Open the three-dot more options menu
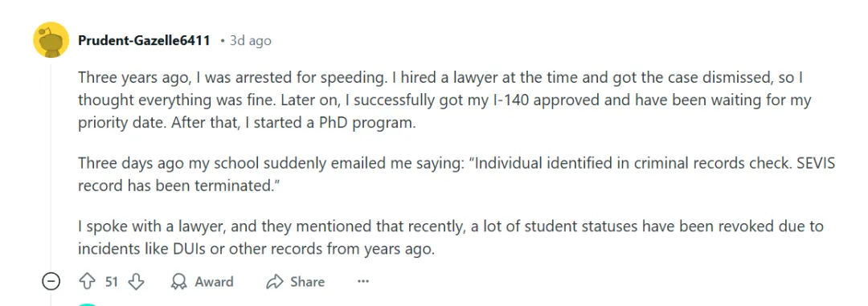 click(x=362, y=282)
